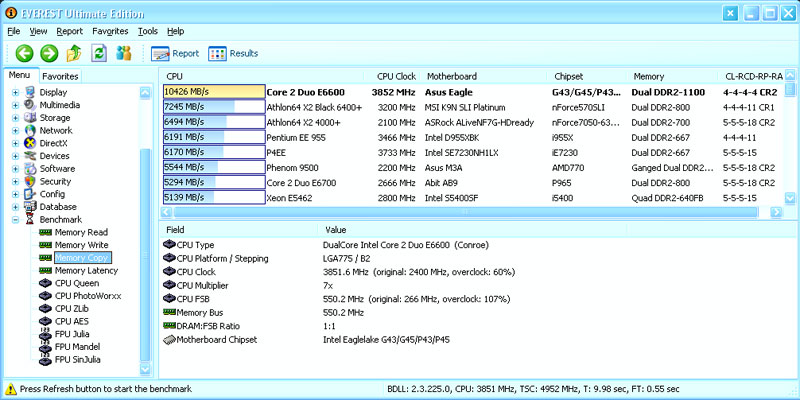
Task: Open the benchmark Results manager
Action: click(x=233, y=54)
